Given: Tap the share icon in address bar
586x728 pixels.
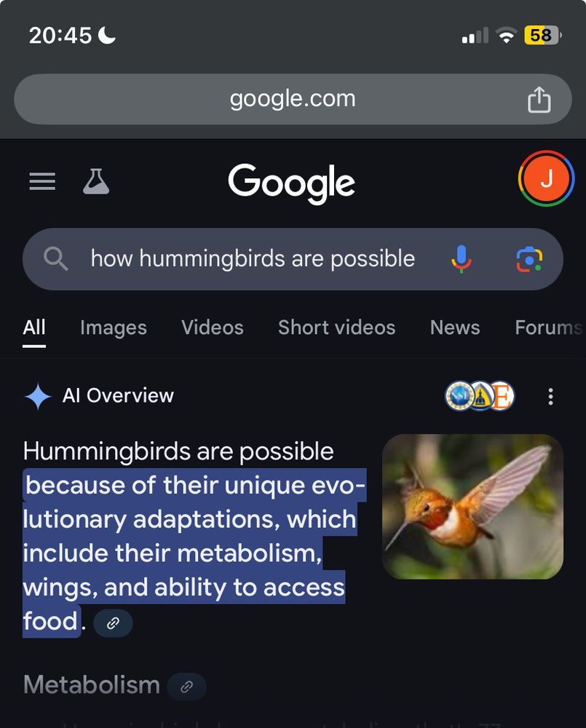Looking at the screenshot, I should (x=539, y=99).
